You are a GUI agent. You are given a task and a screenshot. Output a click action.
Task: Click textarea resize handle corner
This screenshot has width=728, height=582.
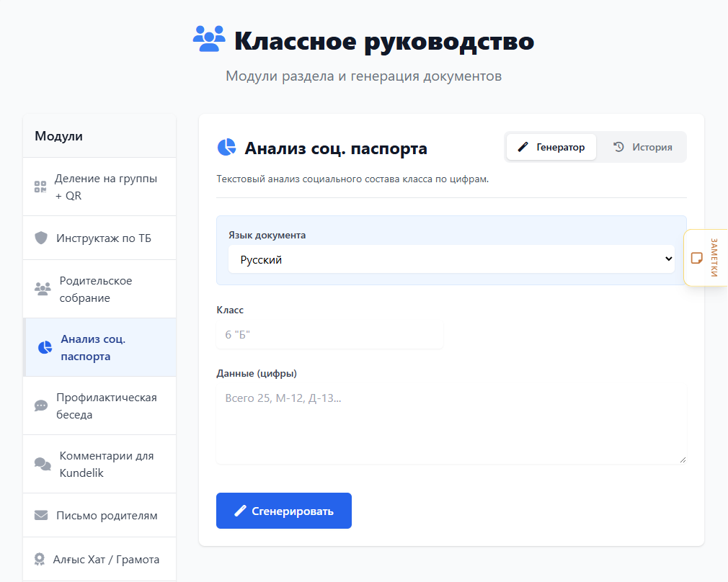tap(683, 460)
